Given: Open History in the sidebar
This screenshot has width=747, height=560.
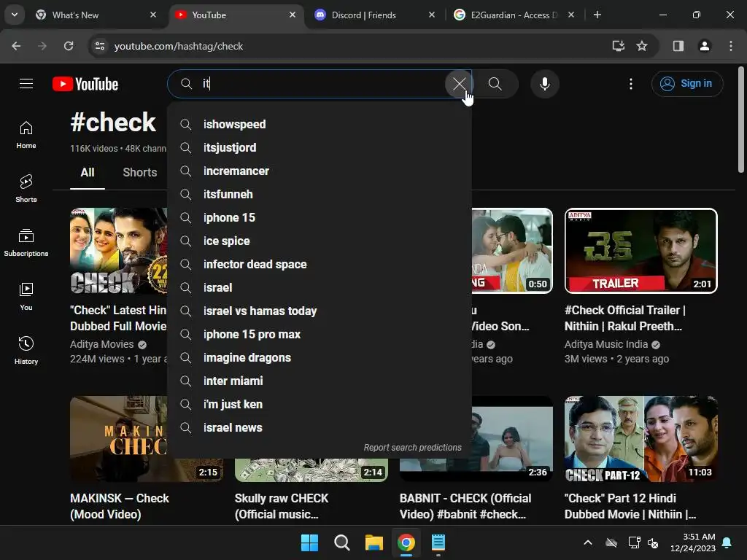Looking at the screenshot, I should tap(26, 350).
